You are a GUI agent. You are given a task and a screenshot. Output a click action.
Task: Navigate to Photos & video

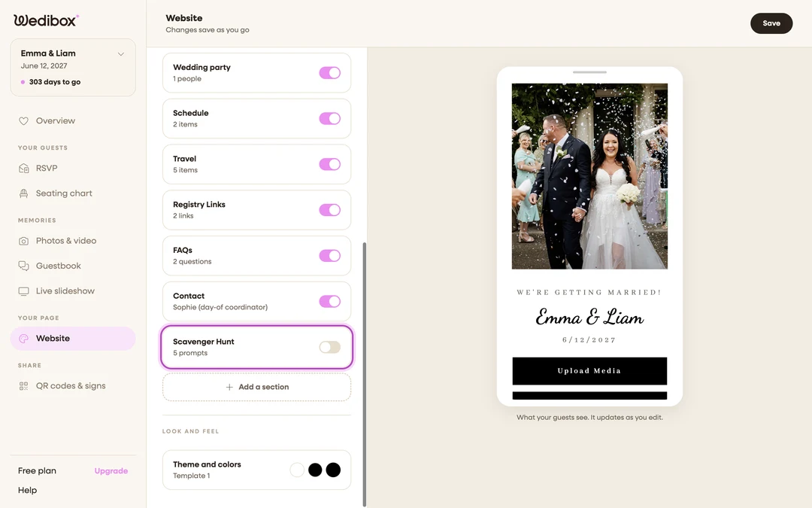point(73,241)
